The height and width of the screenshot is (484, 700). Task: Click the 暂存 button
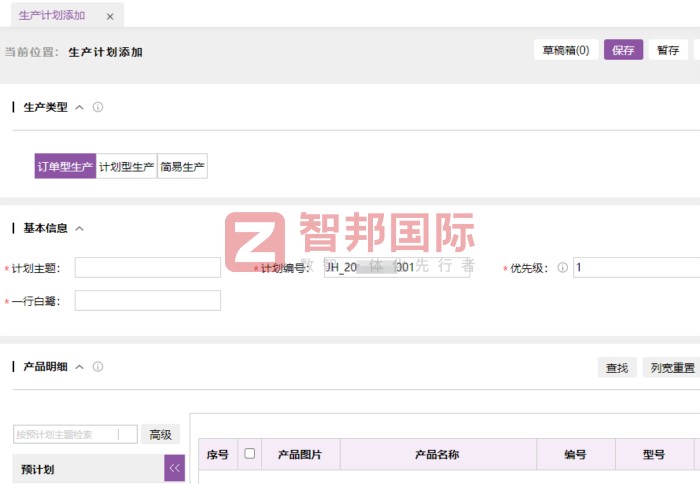click(x=668, y=50)
